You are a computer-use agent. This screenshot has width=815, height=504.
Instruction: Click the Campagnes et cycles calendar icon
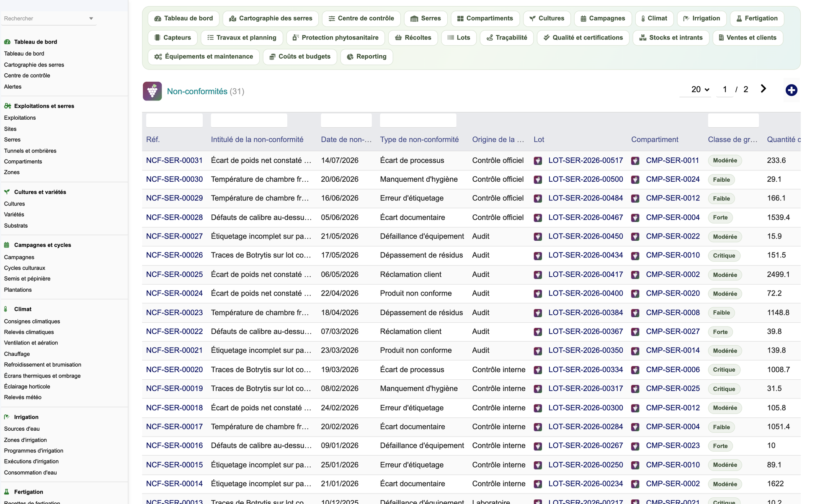(x=7, y=245)
